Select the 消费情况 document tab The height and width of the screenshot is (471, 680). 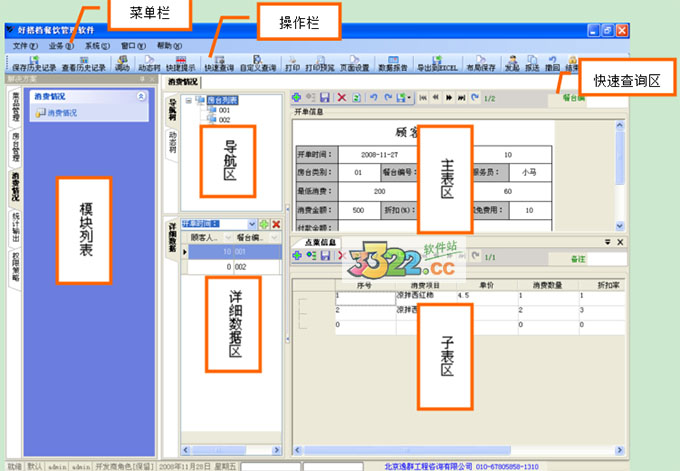tap(183, 82)
